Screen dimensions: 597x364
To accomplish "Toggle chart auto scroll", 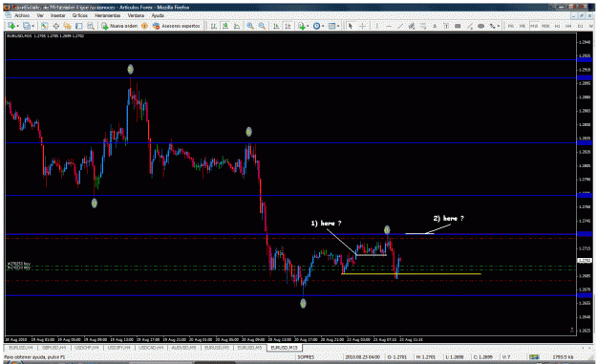I will (276, 26).
